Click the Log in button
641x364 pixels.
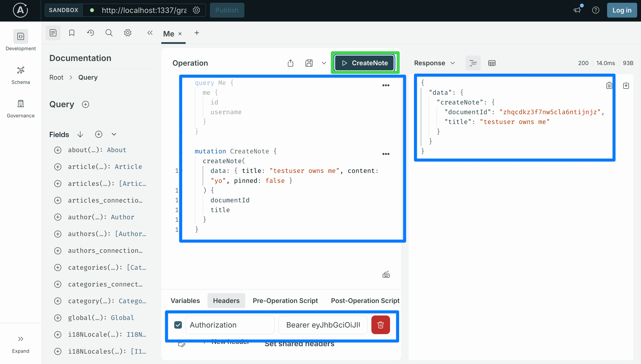pos(622,10)
